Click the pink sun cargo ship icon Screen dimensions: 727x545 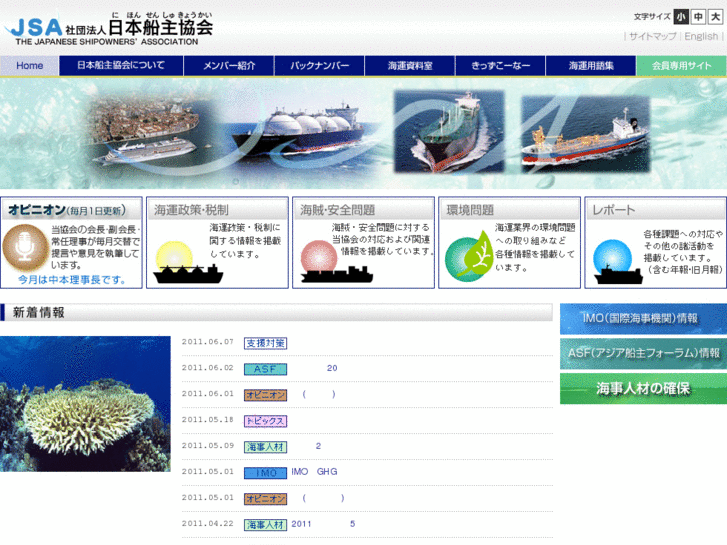pos(336,262)
